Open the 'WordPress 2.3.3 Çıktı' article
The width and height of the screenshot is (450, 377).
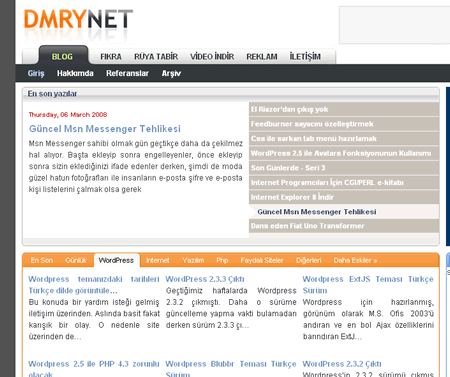[x=205, y=279]
